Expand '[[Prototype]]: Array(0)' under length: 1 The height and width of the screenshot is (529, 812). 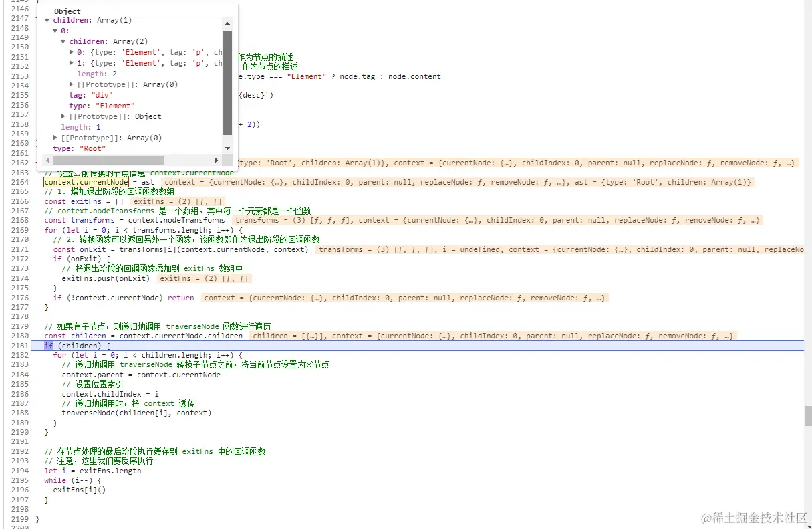click(55, 138)
